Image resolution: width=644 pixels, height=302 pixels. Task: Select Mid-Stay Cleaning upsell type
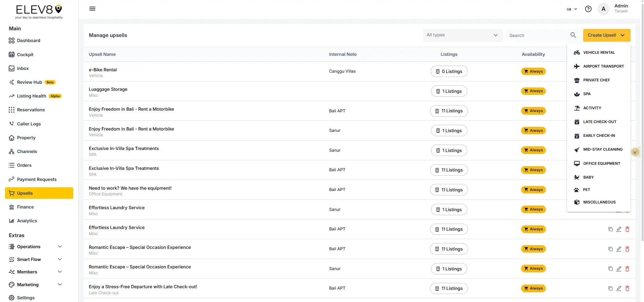coord(599,149)
